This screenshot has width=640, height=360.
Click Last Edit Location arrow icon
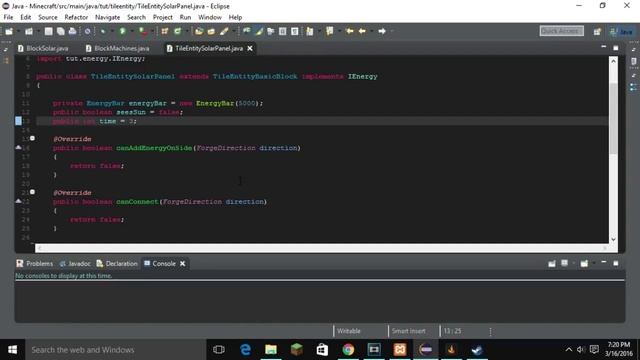[x=349, y=31]
